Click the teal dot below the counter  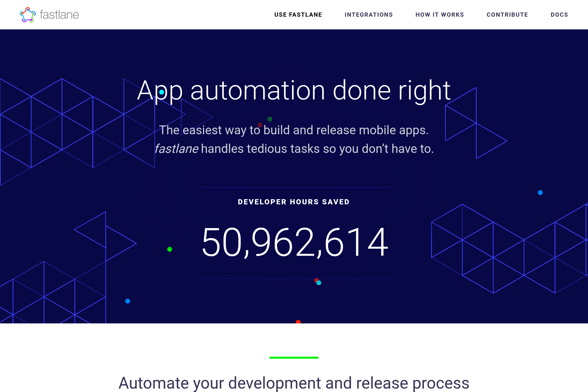[319, 283]
